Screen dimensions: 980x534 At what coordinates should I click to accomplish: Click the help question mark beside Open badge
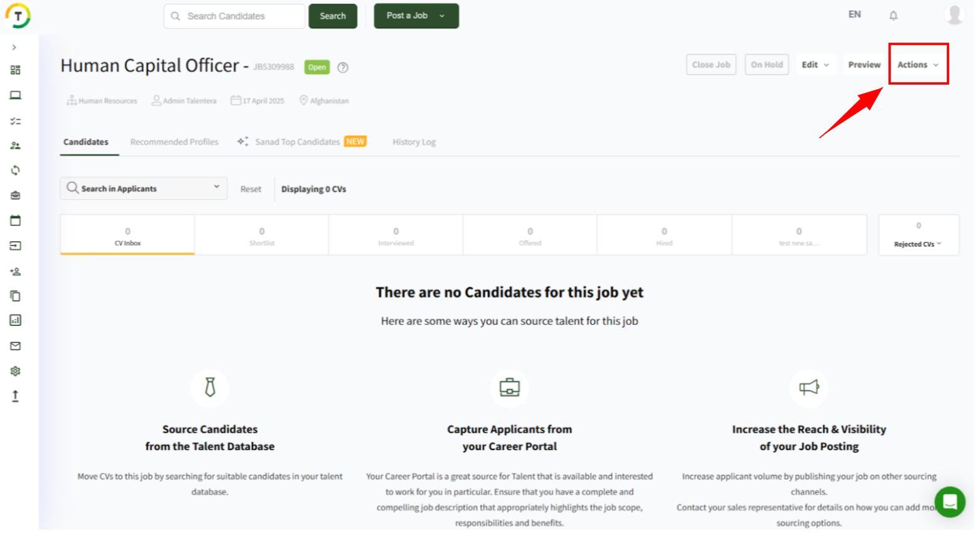coord(343,68)
